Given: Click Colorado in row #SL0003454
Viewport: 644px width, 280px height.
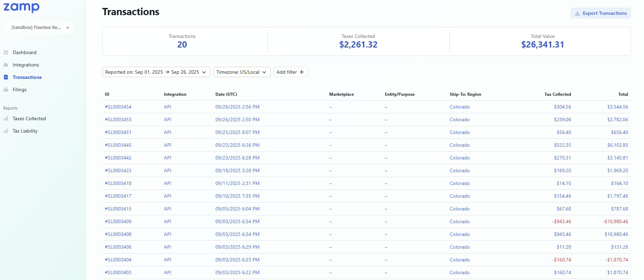Looking at the screenshot, I should [460, 107].
